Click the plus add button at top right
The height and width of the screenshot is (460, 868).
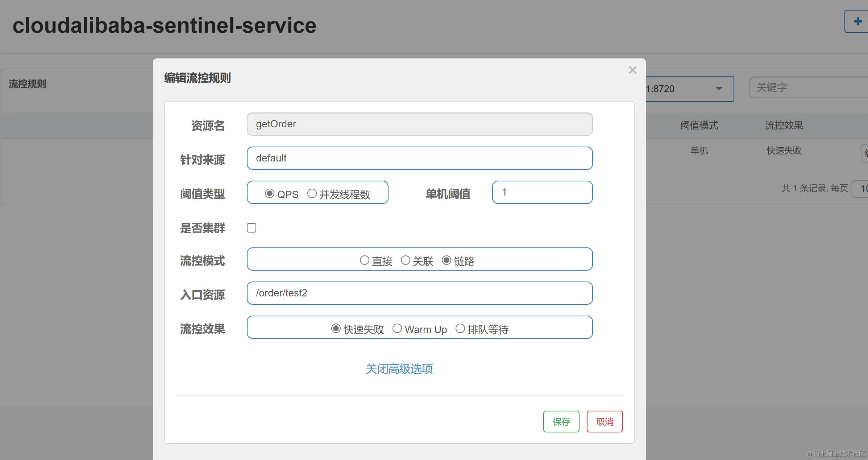coord(857,22)
